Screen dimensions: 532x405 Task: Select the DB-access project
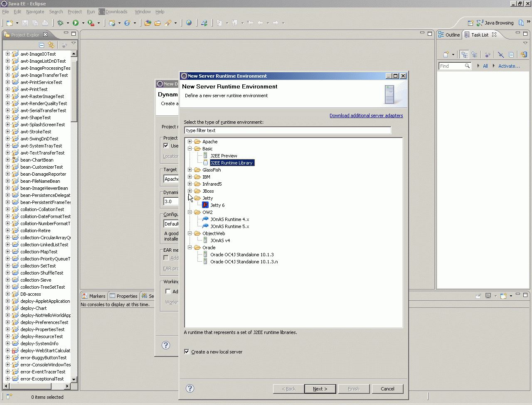tap(31, 294)
